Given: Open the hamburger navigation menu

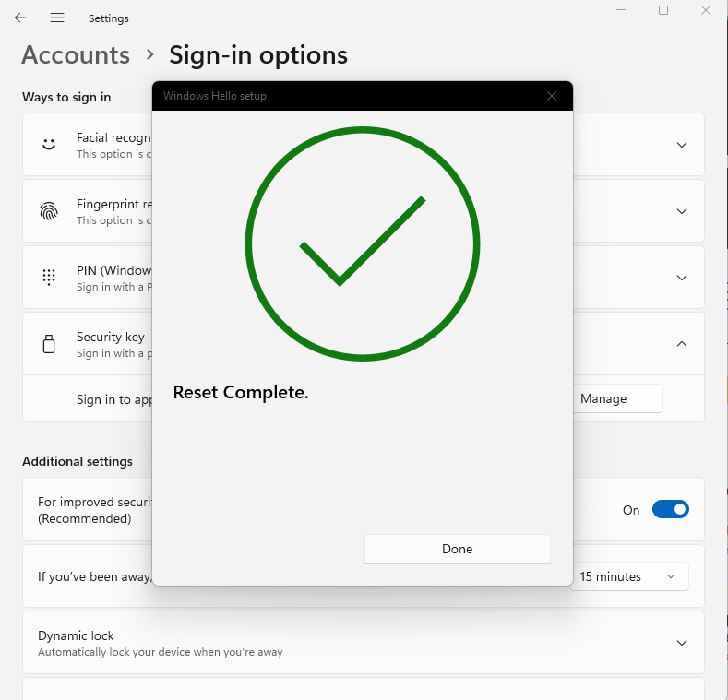Looking at the screenshot, I should click(x=57, y=18).
